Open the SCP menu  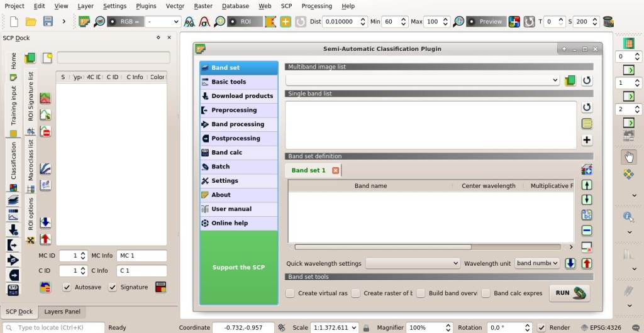pos(286,6)
